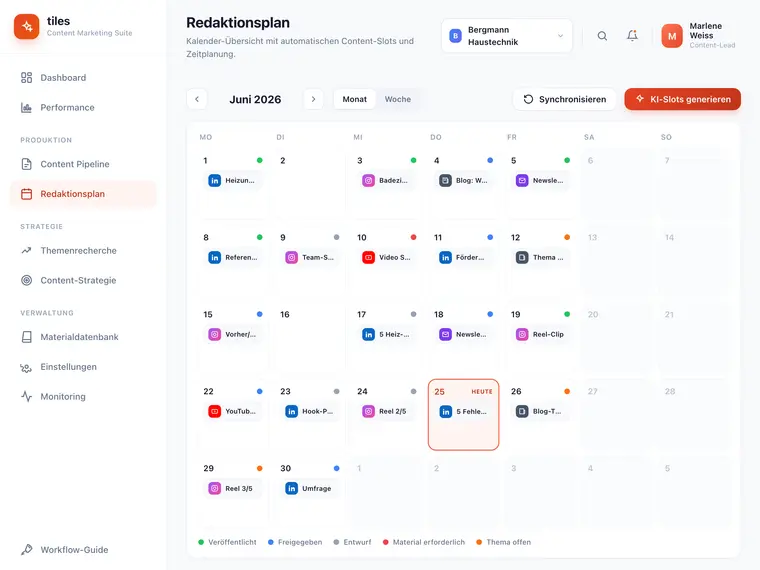Screen dimensions: 760x570
Task: Click Thema offen legend entry
Action: 504,542
